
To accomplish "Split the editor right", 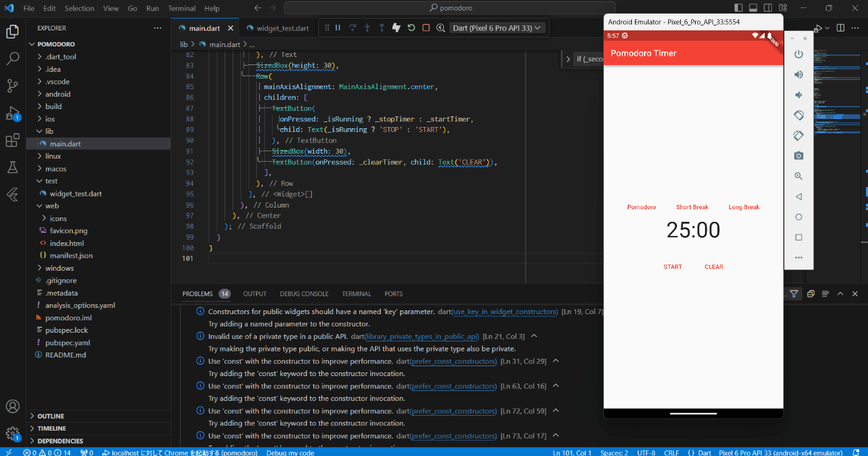I will click(x=841, y=28).
